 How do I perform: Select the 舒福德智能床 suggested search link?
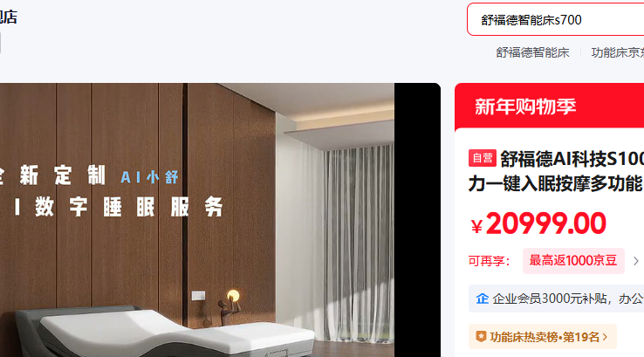click(532, 52)
